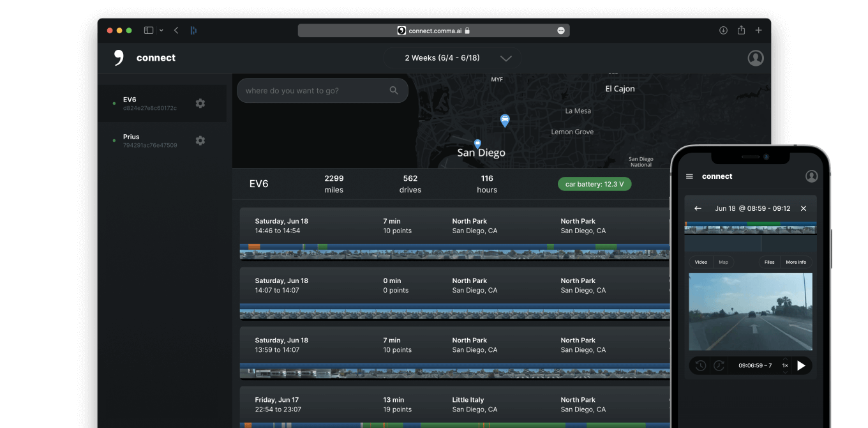Switch to the Map tab on phone
The image size is (868, 428).
(x=723, y=262)
